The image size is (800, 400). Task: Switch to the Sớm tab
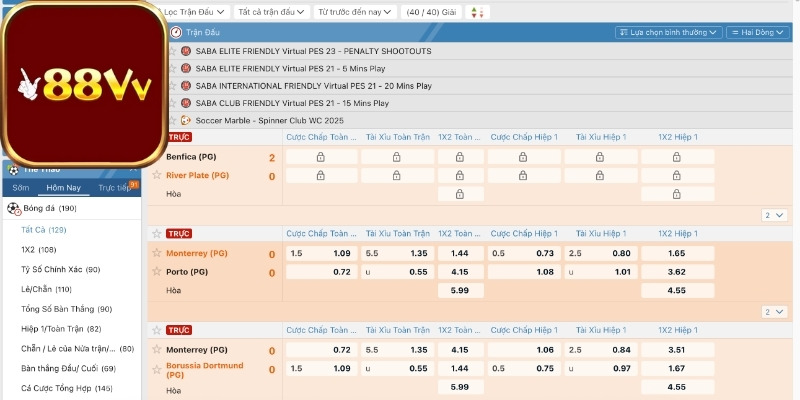[21, 188]
